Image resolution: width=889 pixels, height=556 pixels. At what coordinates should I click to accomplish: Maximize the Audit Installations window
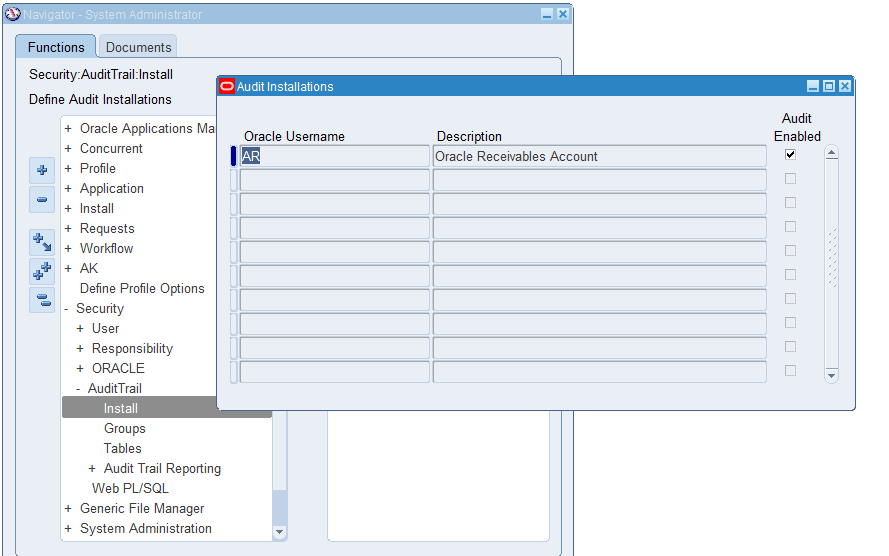pos(829,86)
